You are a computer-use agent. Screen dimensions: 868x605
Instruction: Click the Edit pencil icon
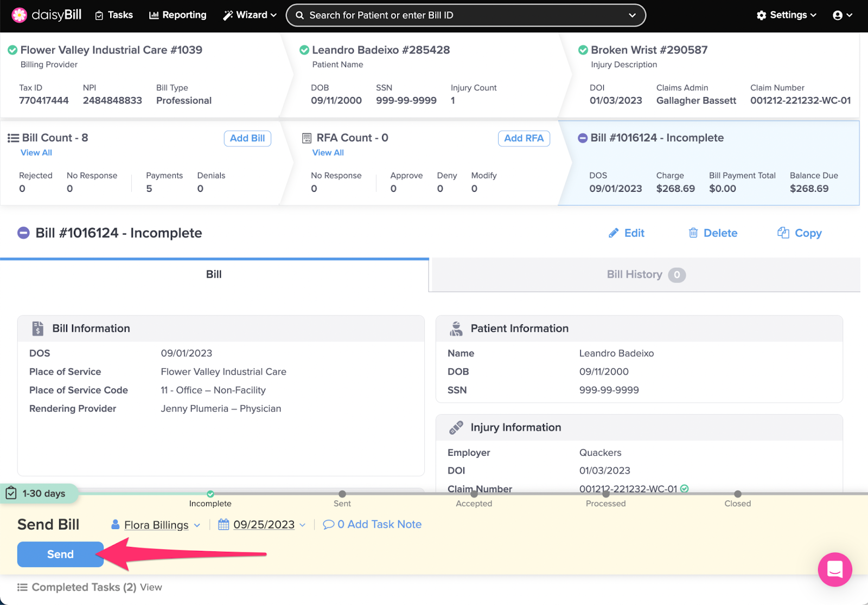(614, 233)
